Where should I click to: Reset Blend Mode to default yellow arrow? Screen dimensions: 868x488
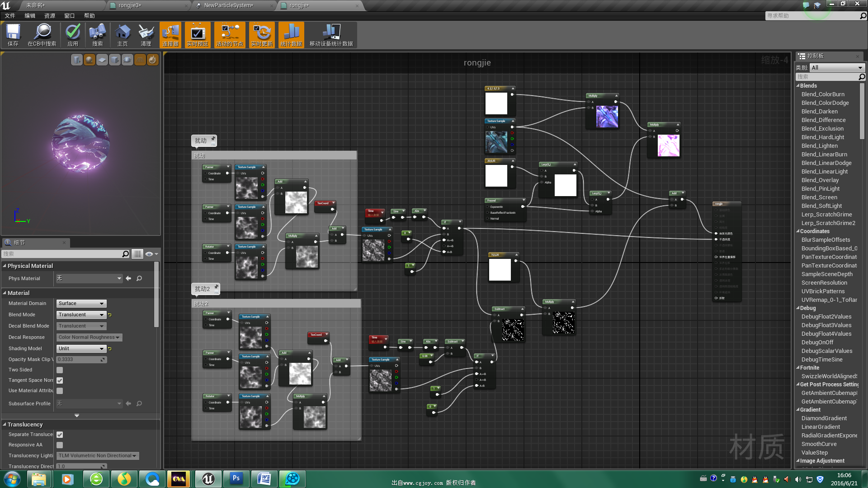coord(109,315)
